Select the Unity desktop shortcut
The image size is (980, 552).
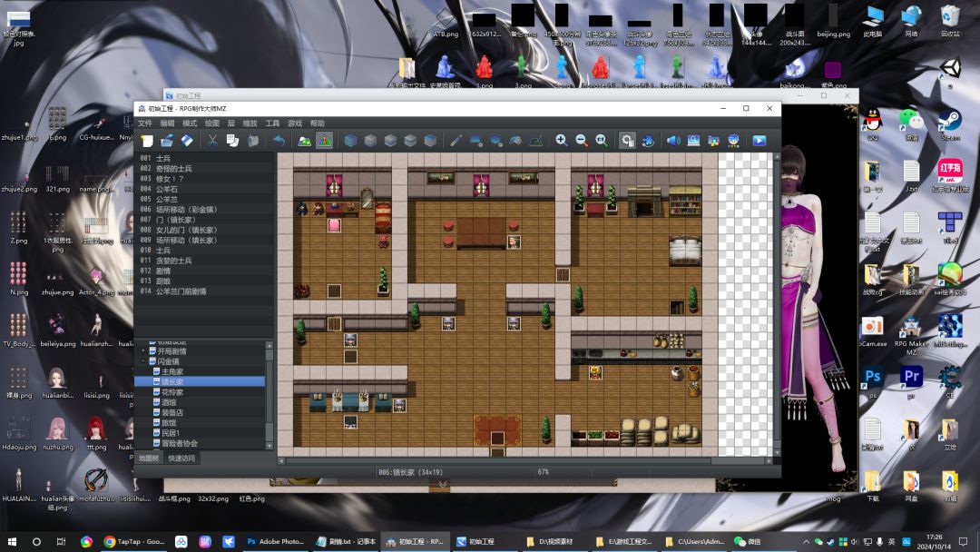coord(949,74)
